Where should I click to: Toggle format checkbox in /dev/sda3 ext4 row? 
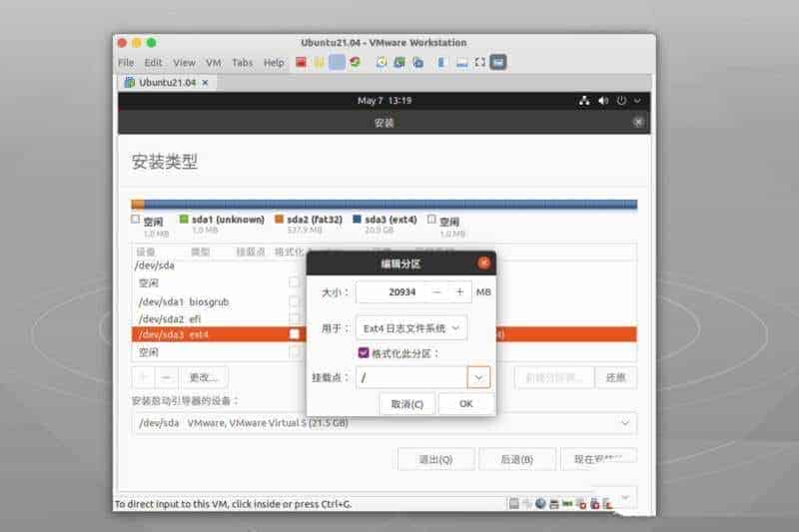[294, 334]
